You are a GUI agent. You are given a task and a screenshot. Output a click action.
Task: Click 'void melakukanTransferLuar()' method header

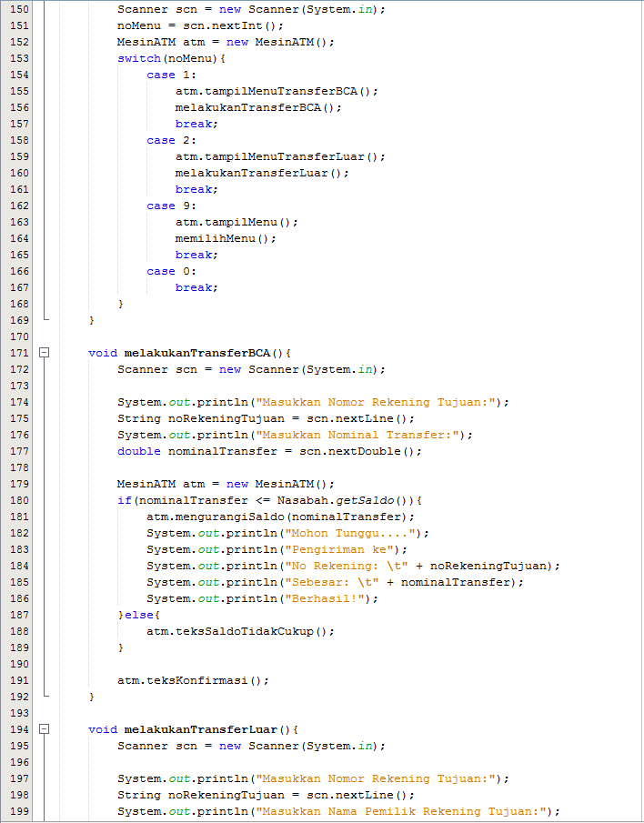coord(194,729)
